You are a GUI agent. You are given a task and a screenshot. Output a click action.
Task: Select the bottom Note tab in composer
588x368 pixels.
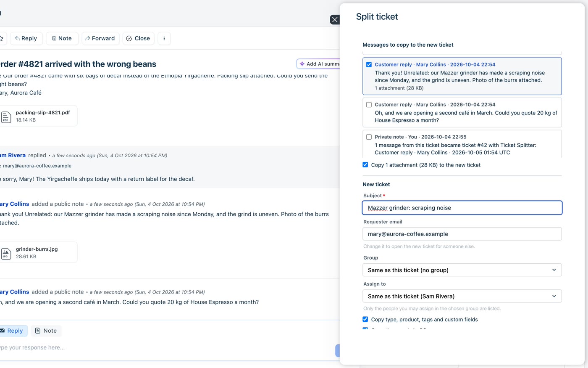[x=46, y=331]
